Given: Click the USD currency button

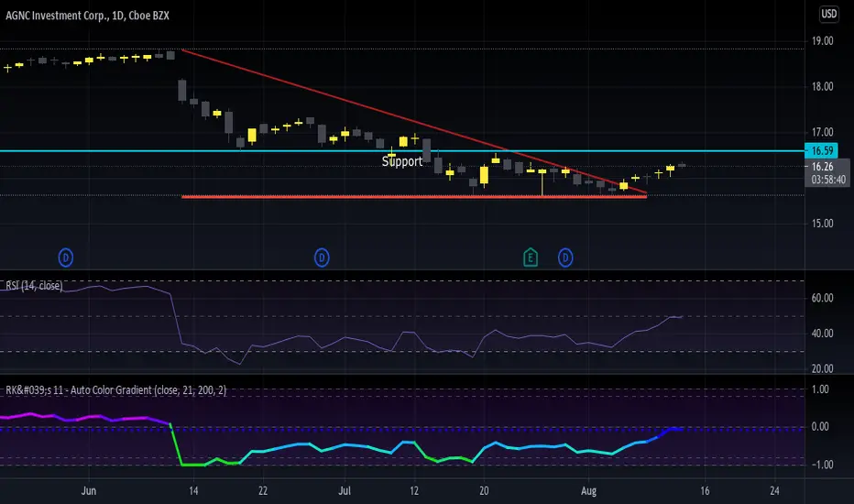Looking at the screenshot, I should 829,14.
